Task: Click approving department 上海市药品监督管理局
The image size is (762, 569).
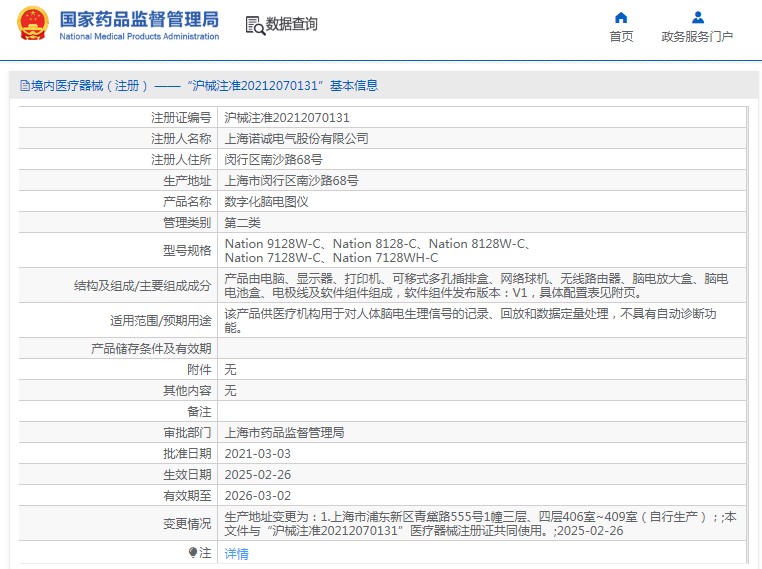Action: pos(284,432)
